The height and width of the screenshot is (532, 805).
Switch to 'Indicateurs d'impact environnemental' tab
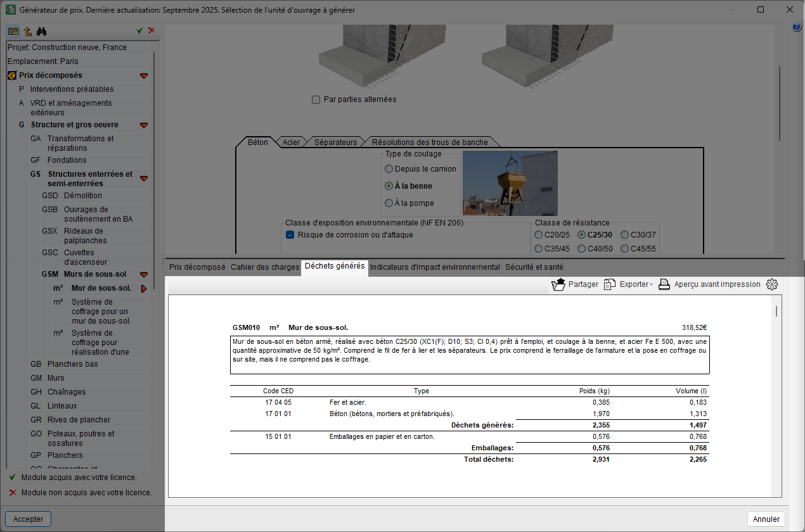[x=435, y=267]
